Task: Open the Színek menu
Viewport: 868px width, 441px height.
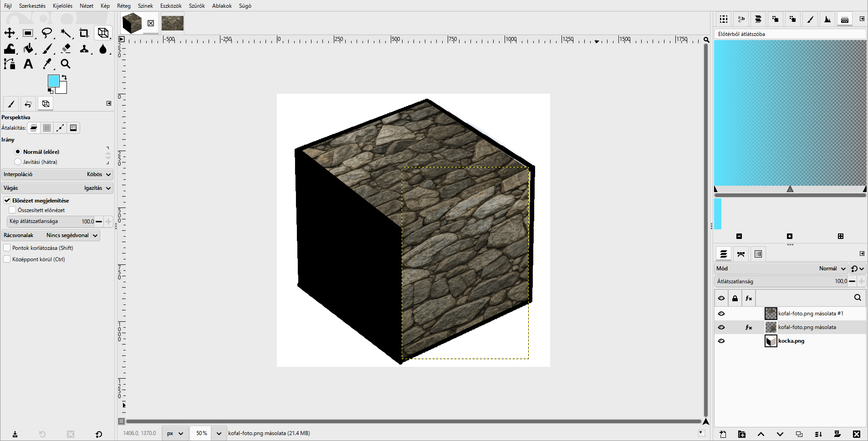Action: click(145, 6)
